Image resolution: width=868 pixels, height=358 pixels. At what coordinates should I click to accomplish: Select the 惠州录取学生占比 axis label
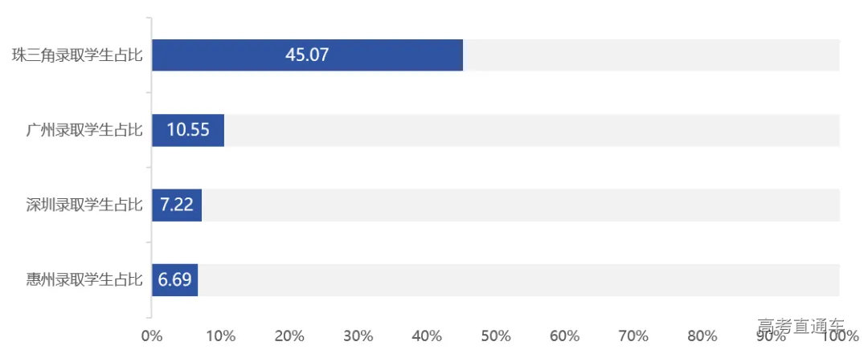click(84, 280)
